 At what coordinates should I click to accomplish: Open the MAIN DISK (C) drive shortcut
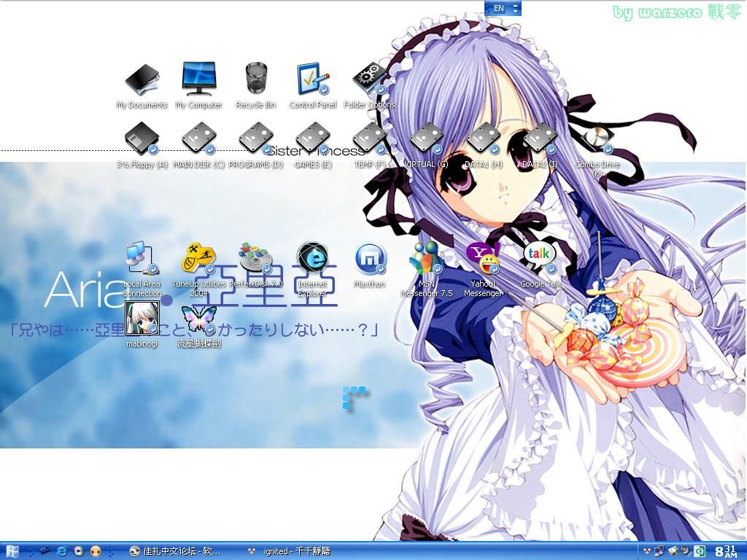tap(198, 146)
